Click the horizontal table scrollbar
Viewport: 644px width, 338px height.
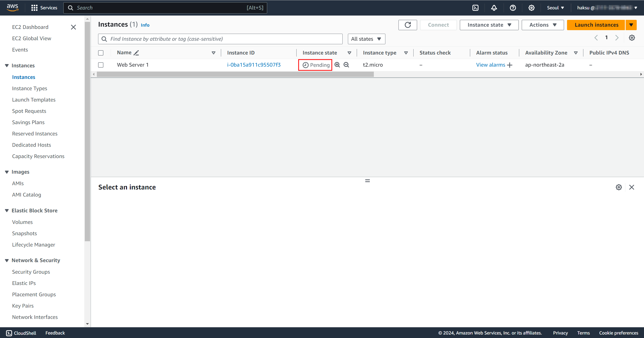point(235,74)
